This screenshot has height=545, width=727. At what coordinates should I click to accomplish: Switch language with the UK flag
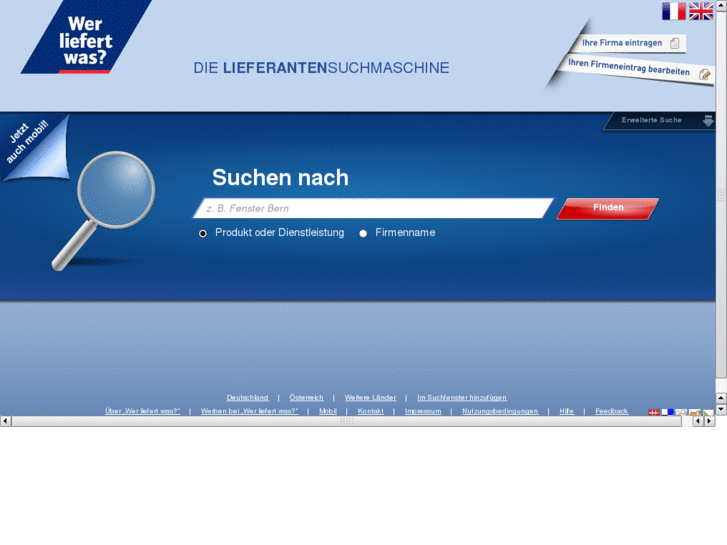pos(701,11)
